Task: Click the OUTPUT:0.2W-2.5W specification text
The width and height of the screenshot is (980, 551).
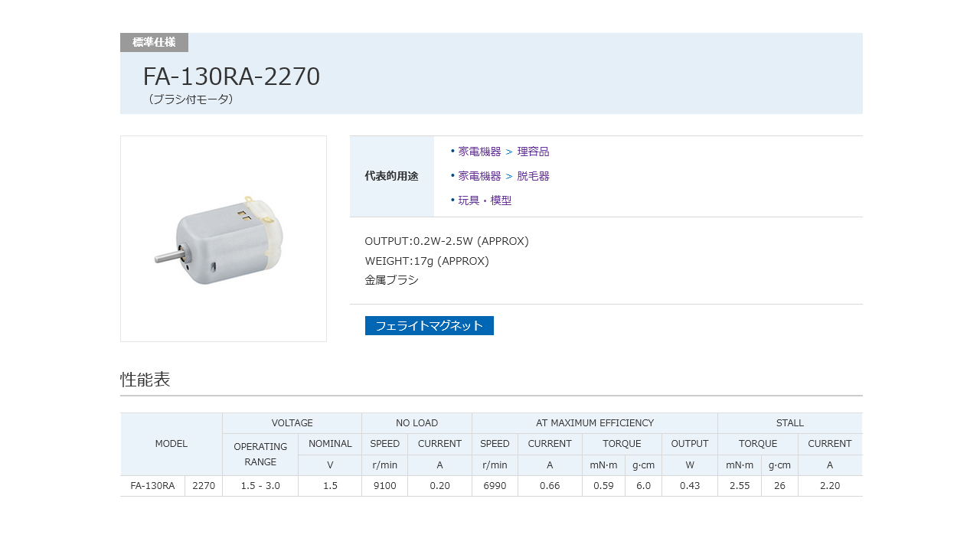Action: (x=446, y=241)
